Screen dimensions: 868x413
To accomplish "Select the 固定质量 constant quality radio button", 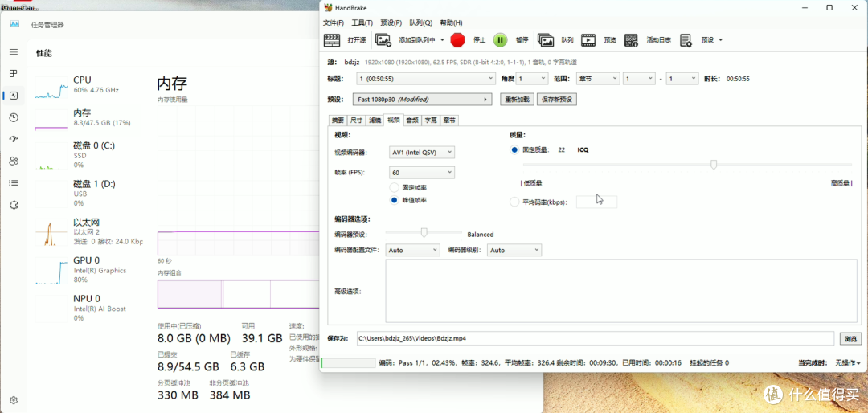I will [x=514, y=150].
